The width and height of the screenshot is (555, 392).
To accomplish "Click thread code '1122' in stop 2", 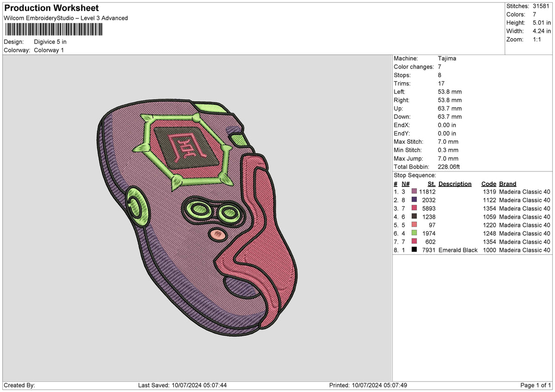I will pos(489,200).
